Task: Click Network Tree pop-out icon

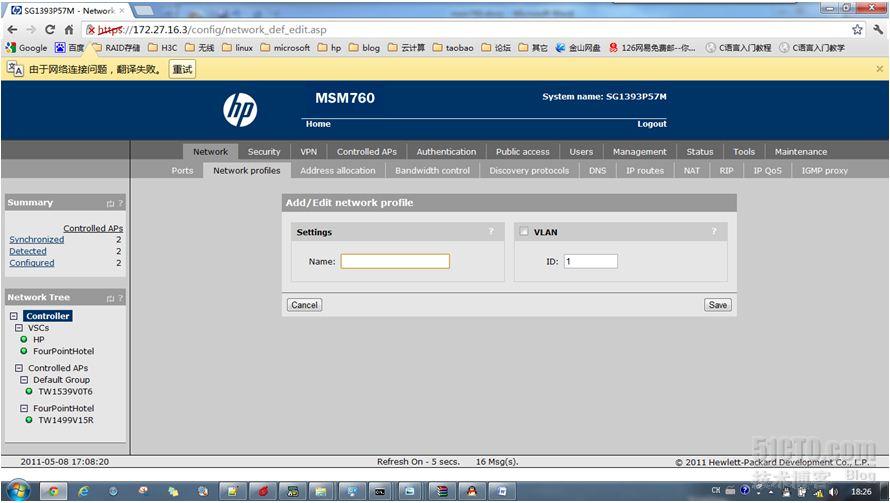Action: 110,298
